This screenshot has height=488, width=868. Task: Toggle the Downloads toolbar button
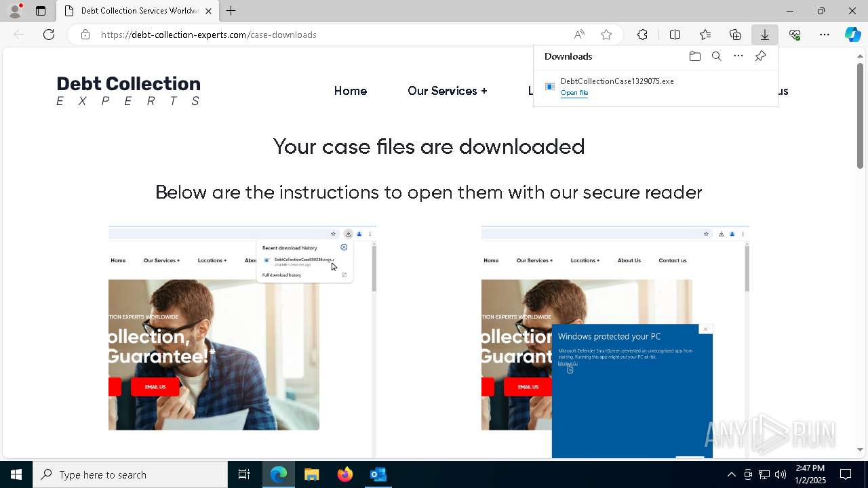[765, 35]
